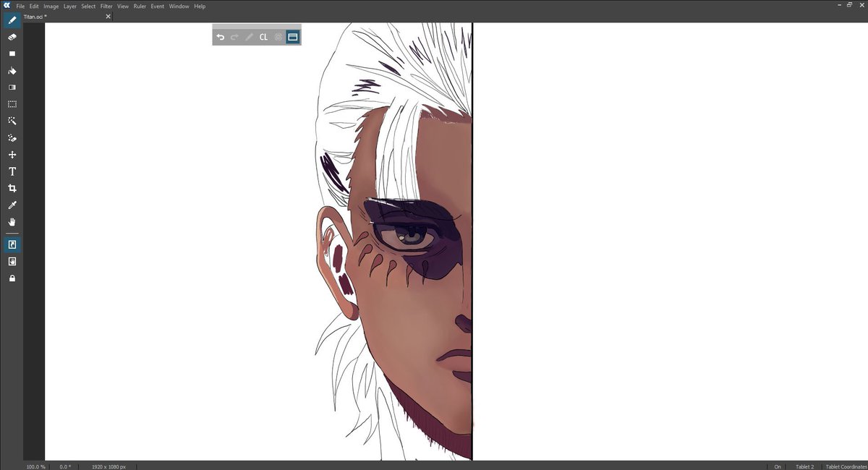Select the Magic Wand tool
This screenshot has width=868, height=470.
[12, 121]
